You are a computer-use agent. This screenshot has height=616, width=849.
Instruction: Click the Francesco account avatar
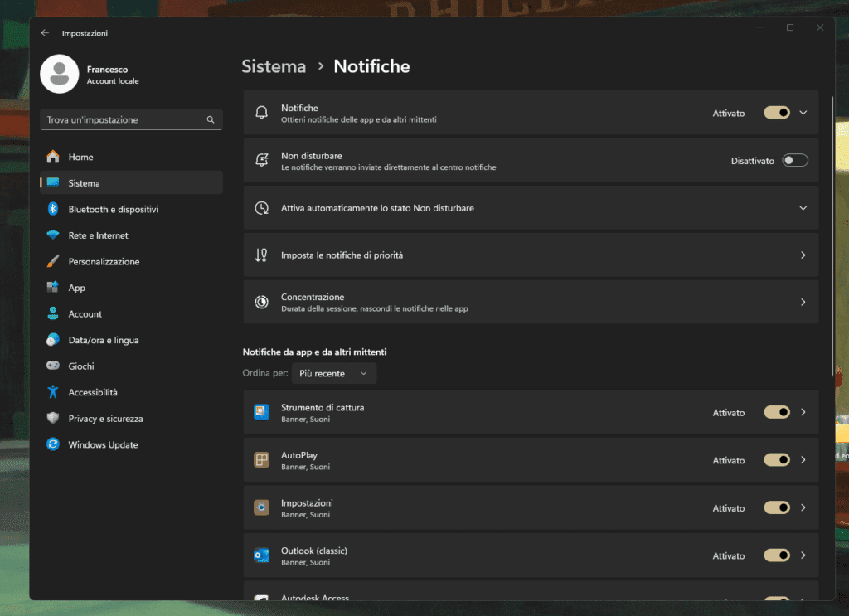click(x=59, y=74)
